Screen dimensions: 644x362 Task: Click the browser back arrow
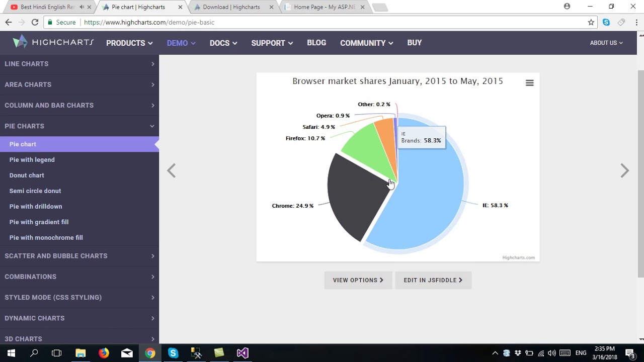[x=9, y=22]
